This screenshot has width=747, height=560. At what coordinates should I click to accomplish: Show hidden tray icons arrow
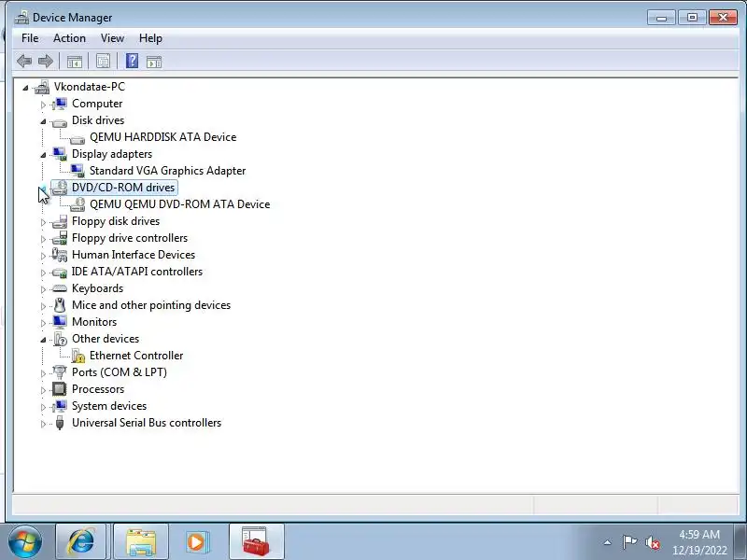coord(608,542)
